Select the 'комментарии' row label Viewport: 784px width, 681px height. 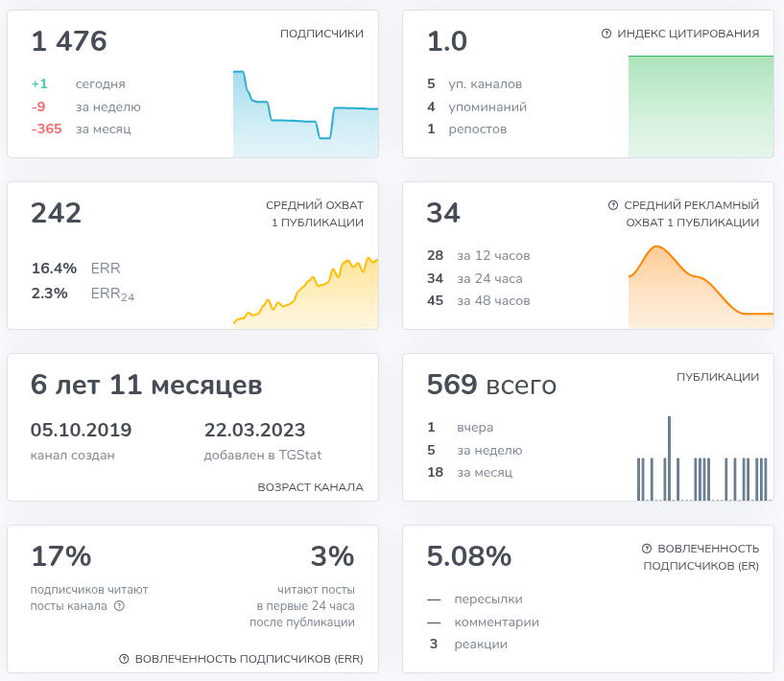pyautogui.click(x=496, y=622)
